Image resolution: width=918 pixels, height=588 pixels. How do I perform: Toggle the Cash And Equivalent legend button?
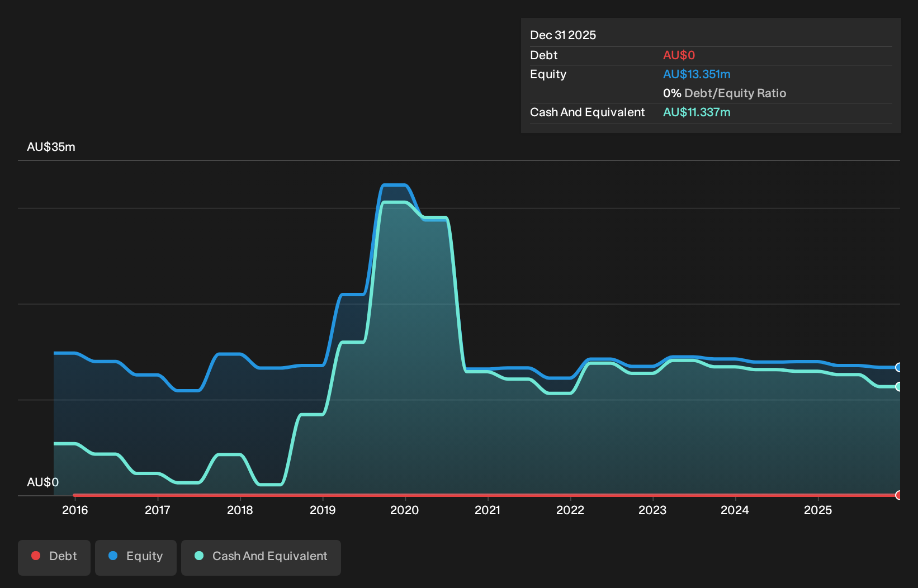(x=261, y=557)
